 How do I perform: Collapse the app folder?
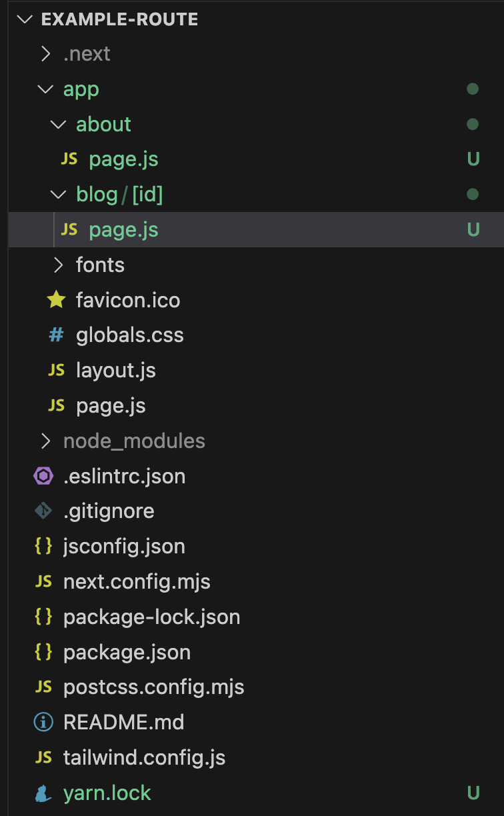[45, 89]
